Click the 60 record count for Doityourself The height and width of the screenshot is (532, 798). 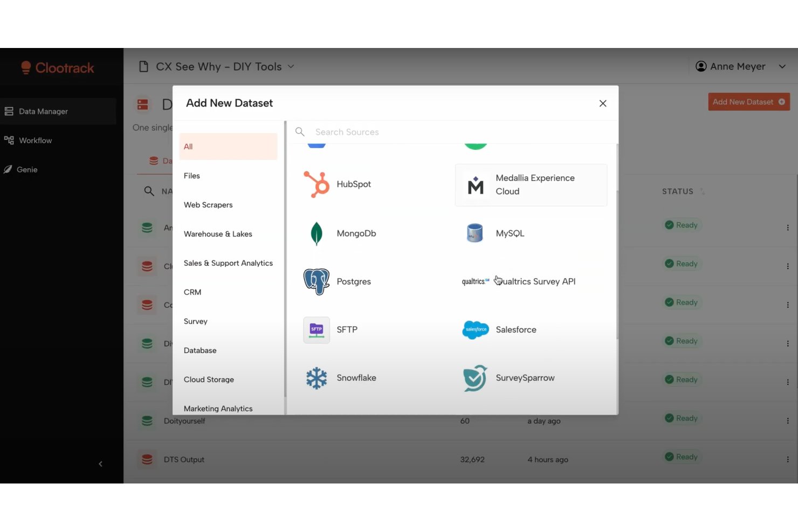[x=465, y=421]
